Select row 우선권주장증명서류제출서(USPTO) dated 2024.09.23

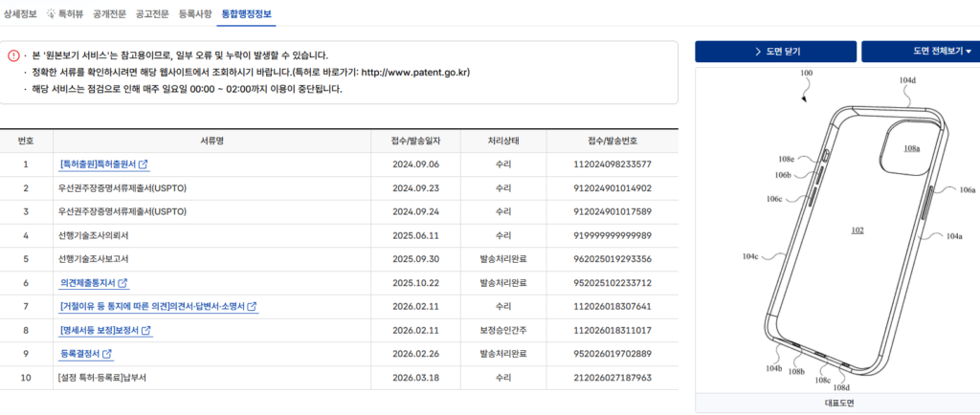[339, 187]
